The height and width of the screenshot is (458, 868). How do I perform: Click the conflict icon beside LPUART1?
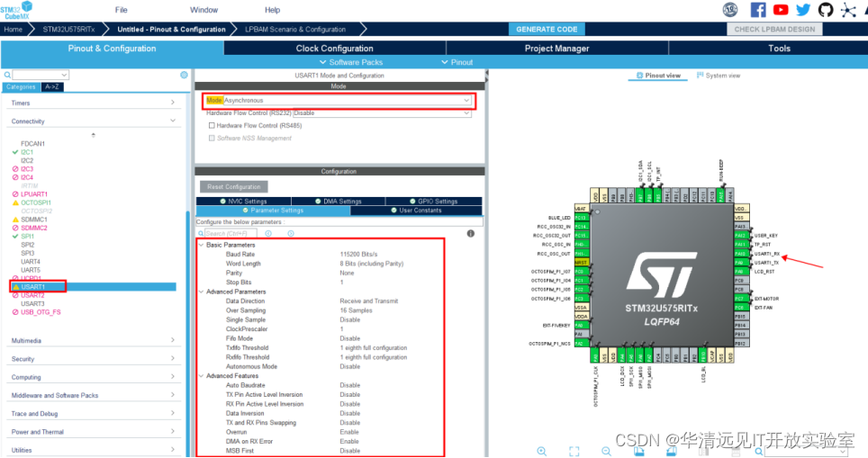[x=15, y=194]
